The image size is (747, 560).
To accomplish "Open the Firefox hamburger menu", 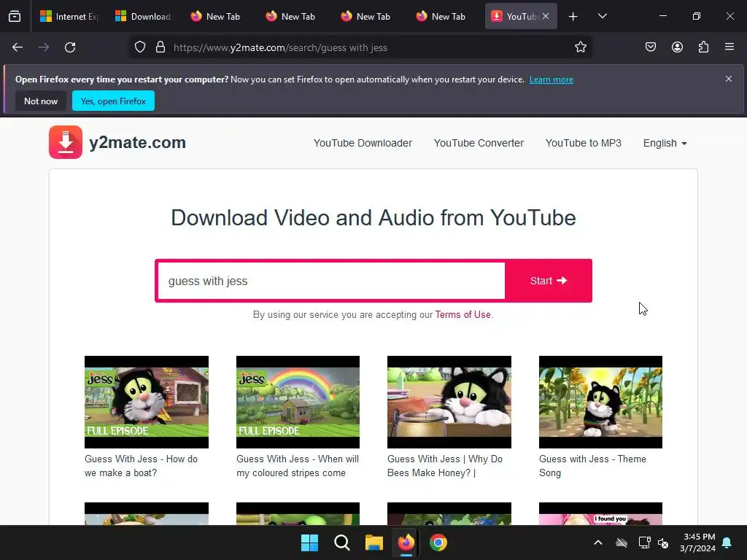I will pos(729,47).
